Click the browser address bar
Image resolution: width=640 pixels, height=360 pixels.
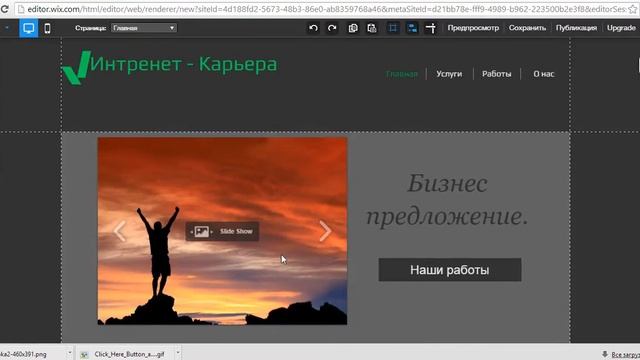pos(327,9)
